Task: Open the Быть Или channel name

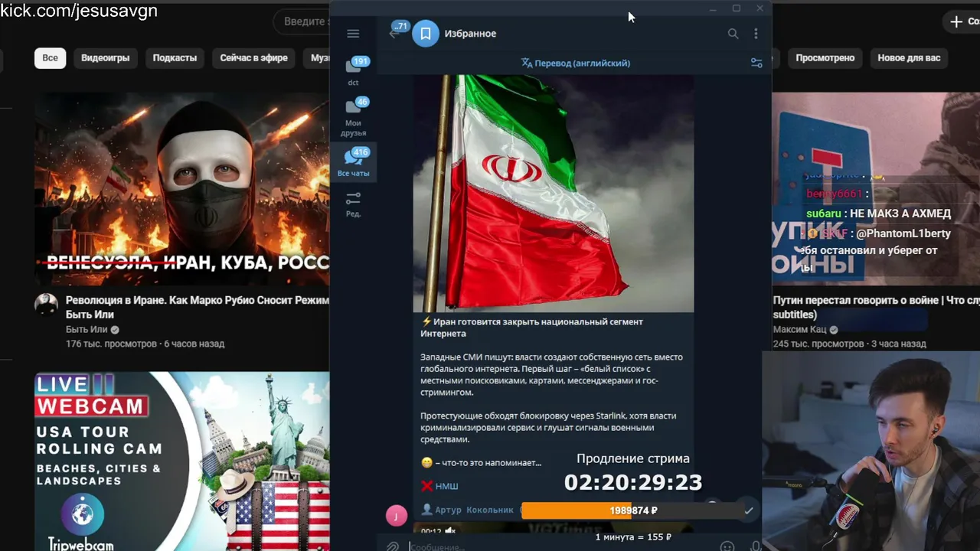Action: [87, 330]
